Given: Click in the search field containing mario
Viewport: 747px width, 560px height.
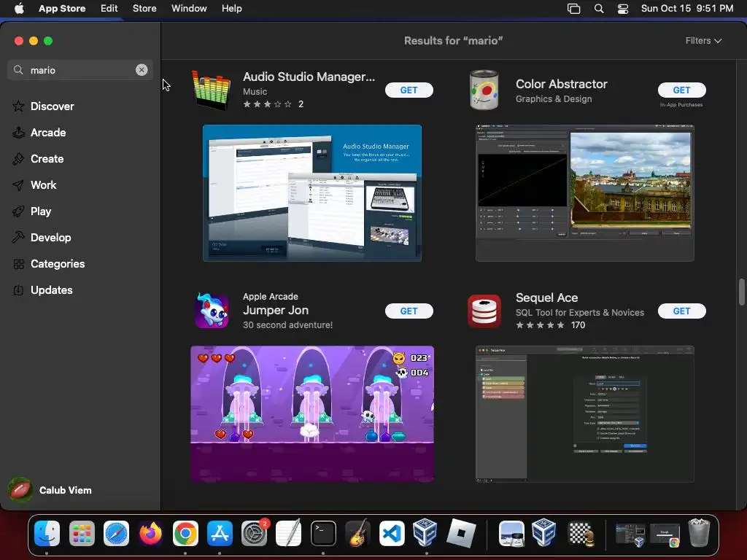Looking at the screenshot, I should [x=80, y=70].
